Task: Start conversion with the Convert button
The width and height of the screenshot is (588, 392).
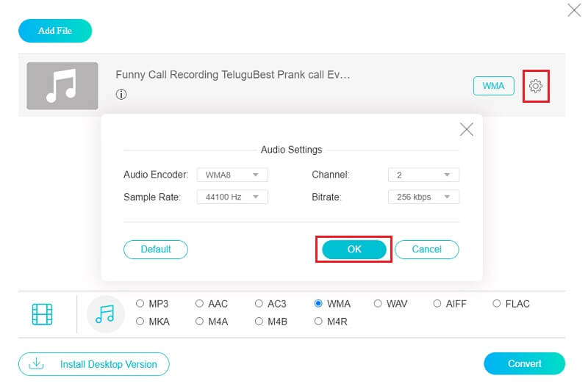Action: tap(524, 363)
